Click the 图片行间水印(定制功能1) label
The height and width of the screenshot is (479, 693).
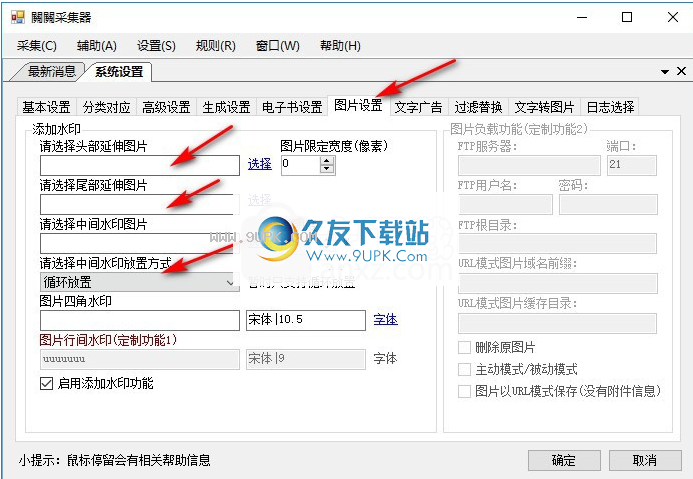click(x=108, y=340)
